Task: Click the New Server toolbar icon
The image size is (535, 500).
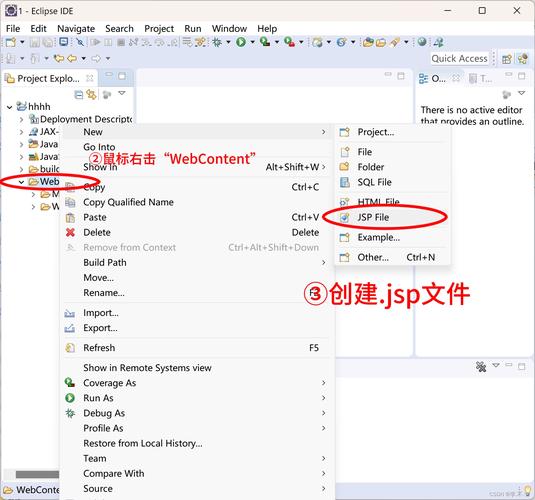Action: click(317, 42)
